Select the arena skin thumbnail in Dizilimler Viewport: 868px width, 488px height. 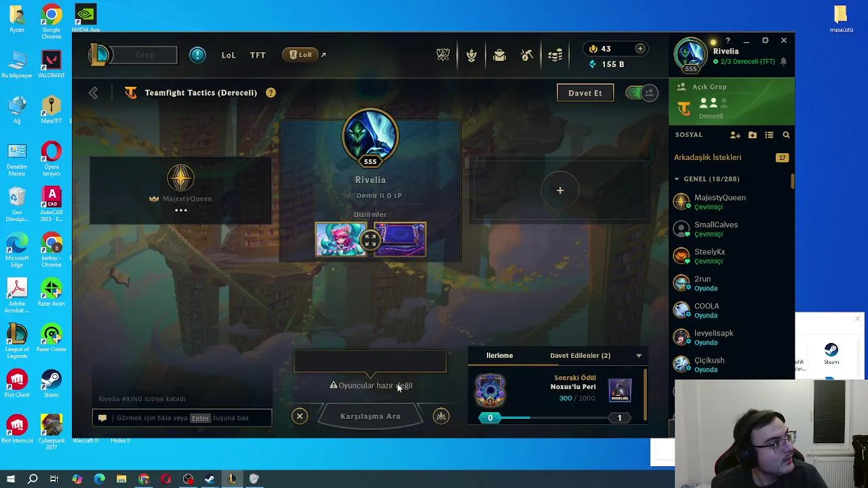coord(400,239)
